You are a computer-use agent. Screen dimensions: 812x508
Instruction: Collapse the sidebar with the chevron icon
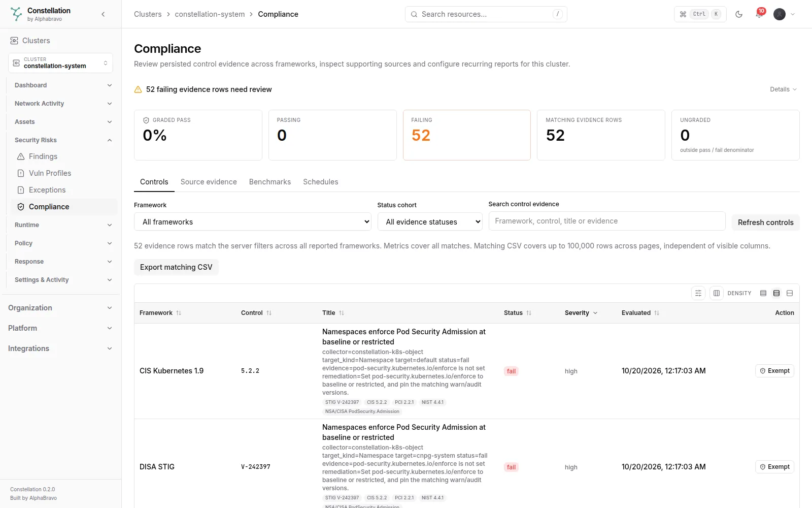[103, 14]
